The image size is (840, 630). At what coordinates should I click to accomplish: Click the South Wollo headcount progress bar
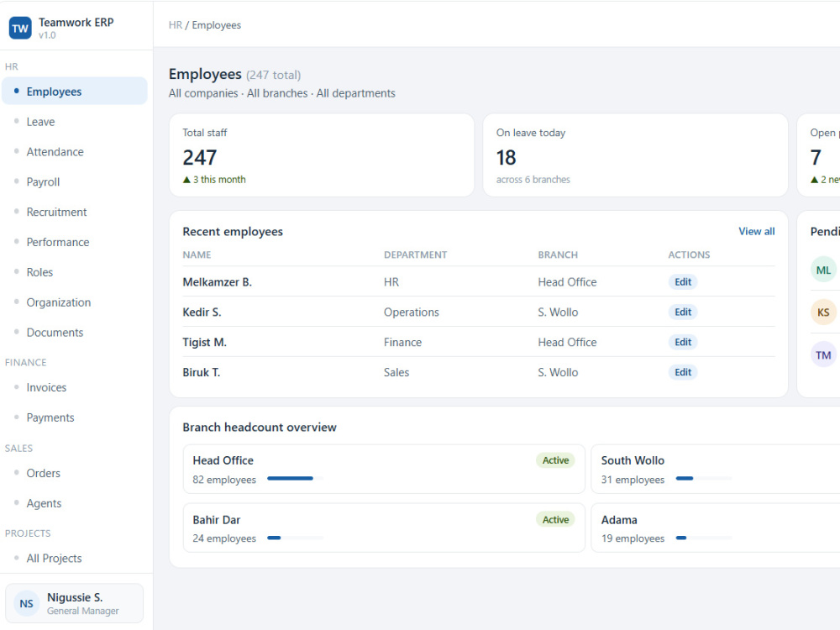pyautogui.click(x=703, y=479)
